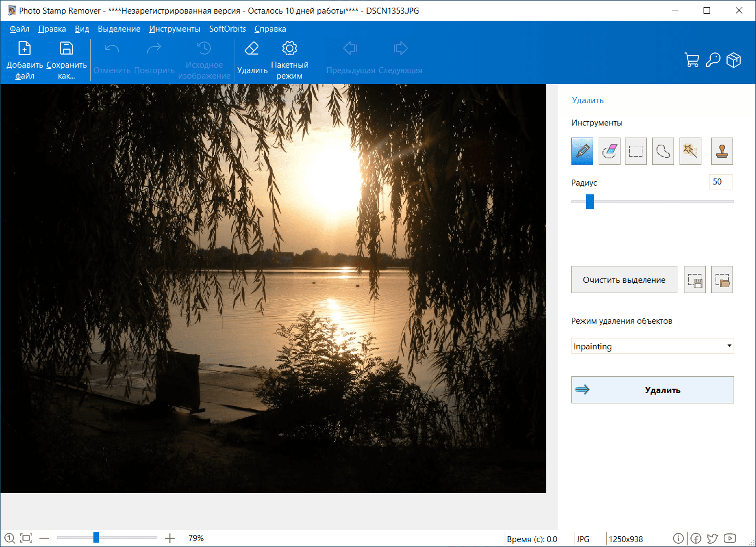Click the key registration icon
Viewport: 756px width, 547px height.
[713, 60]
